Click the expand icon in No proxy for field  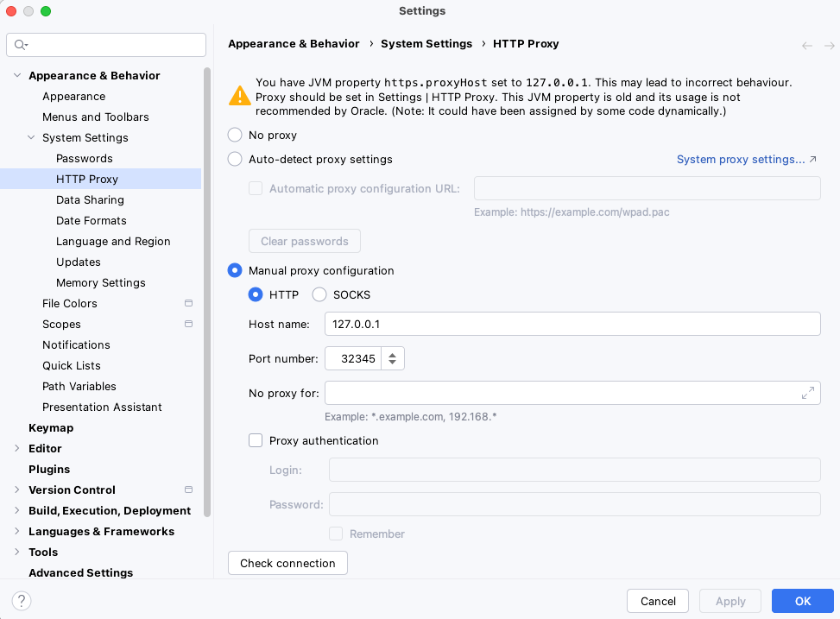click(808, 393)
